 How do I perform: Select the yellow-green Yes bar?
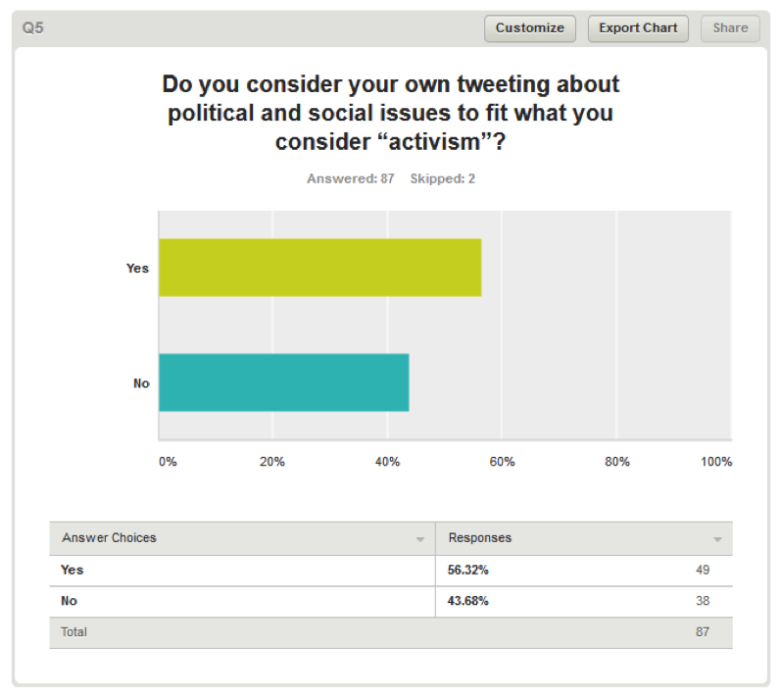point(320,268)
